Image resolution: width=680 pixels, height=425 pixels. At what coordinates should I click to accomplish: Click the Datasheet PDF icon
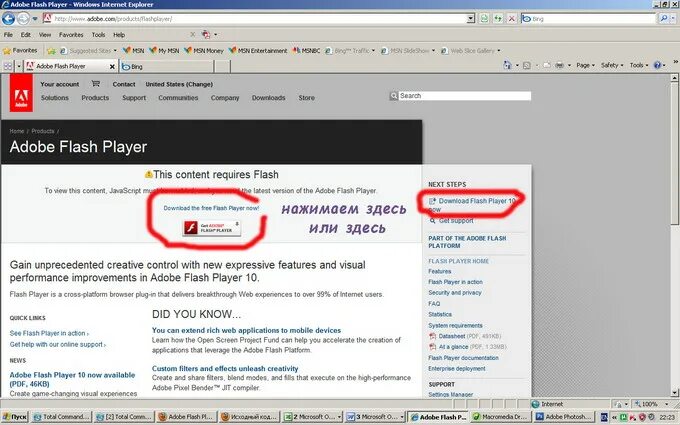coord(432,336)
